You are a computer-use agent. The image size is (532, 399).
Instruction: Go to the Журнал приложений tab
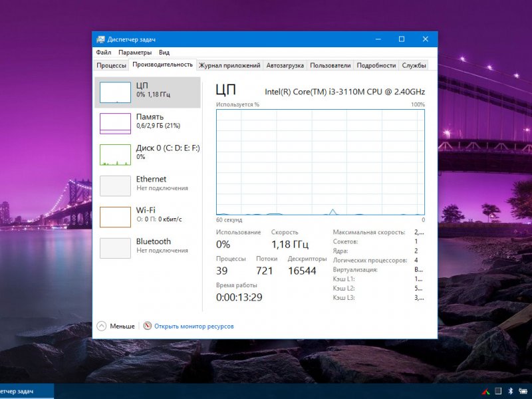coord(229,65)
